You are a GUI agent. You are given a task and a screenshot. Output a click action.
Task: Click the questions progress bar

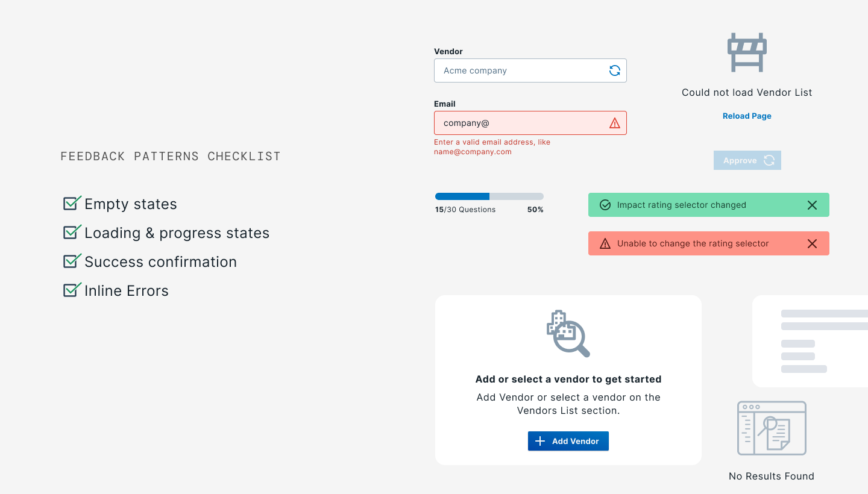[489, 196]
